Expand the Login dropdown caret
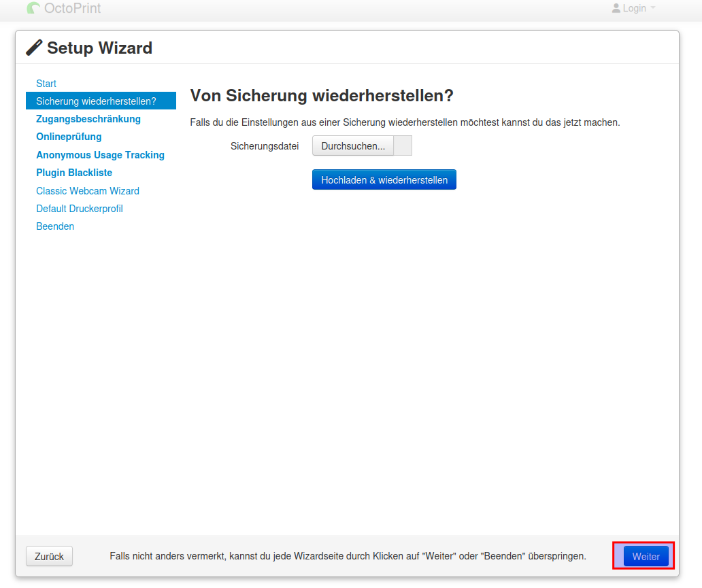The image size is (702, 588). point(653,8)
